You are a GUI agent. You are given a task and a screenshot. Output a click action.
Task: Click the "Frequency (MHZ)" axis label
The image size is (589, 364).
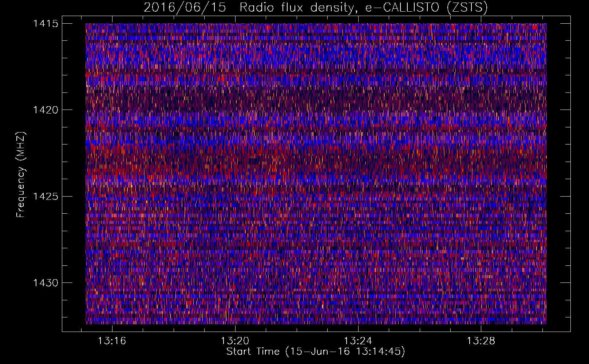point(21,174)
